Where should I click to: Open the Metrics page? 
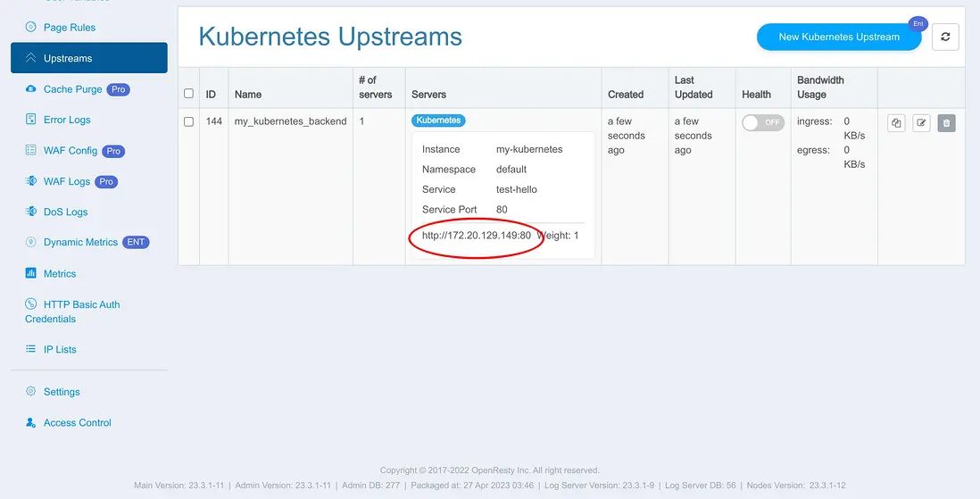click(x=60, y=274)
